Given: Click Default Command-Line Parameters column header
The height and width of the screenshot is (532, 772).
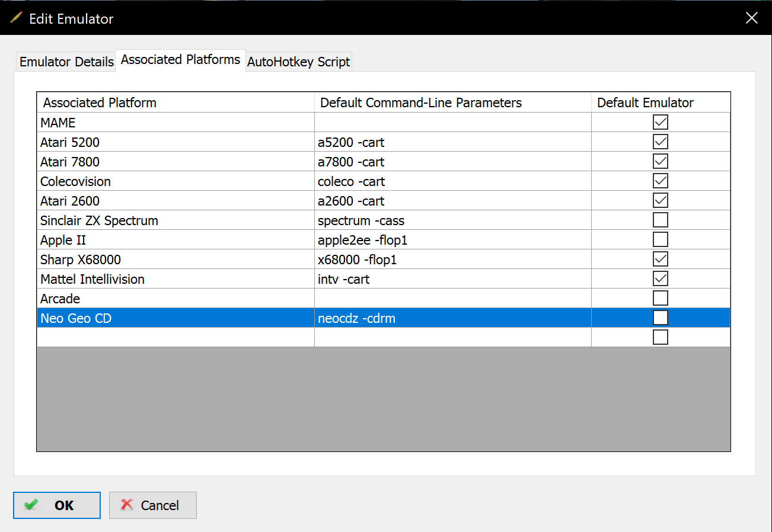Looking at the screenshot, I should 453,102.
